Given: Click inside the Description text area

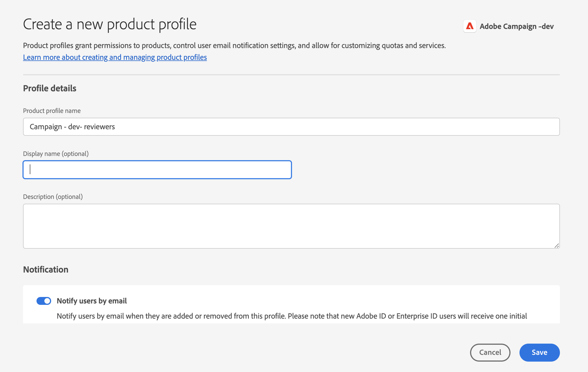Looking at the screenshot, I should pos(291,226).
